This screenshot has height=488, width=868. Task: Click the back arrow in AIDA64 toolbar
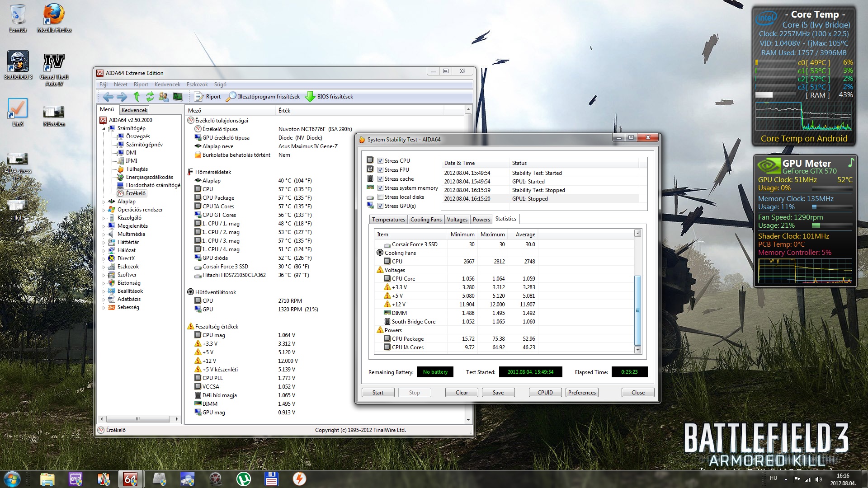click(108, 96)
